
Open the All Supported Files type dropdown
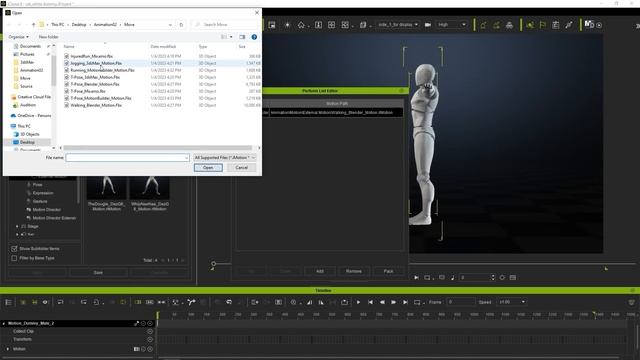pyautogui.click(x=224, y=158)
